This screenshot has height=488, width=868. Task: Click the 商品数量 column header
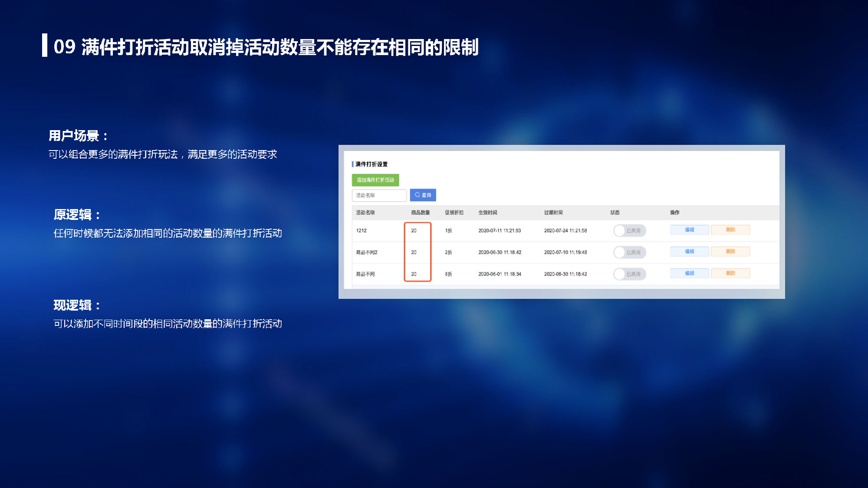coord(420,213)
